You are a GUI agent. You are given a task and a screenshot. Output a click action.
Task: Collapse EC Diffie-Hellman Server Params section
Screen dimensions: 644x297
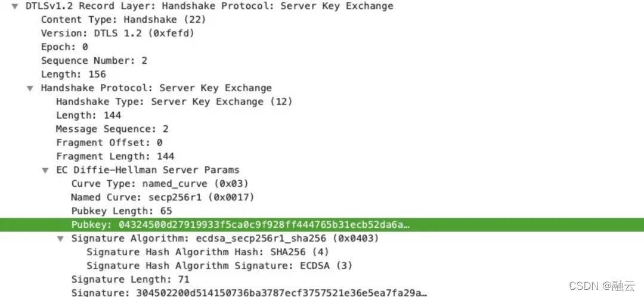45,170
